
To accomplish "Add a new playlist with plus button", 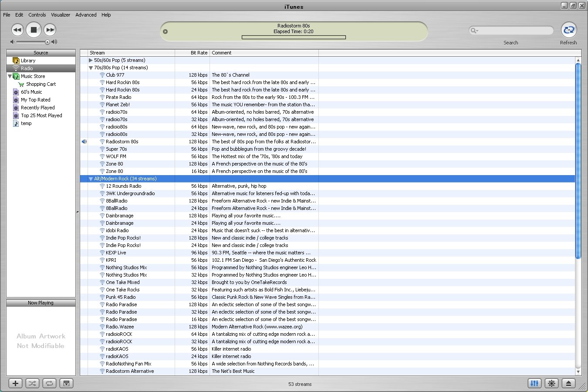I will pyautogui.click(x=15, y=383).
